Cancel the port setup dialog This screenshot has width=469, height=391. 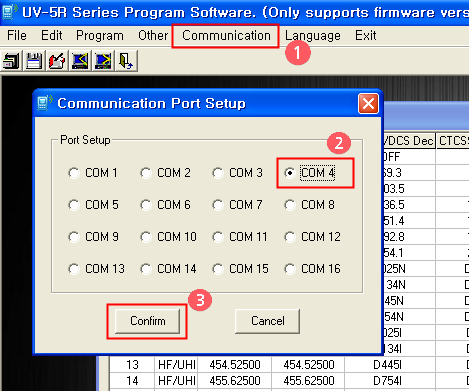(267, 321)
